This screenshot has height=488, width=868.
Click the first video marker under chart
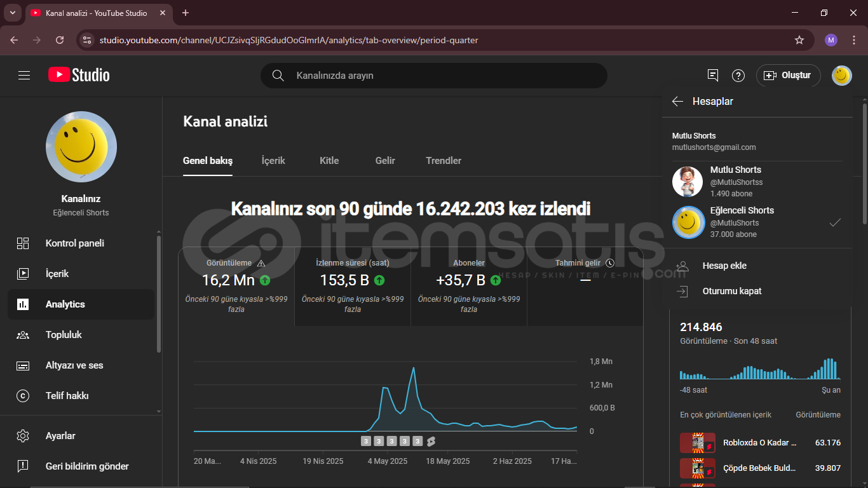(366, 441)
